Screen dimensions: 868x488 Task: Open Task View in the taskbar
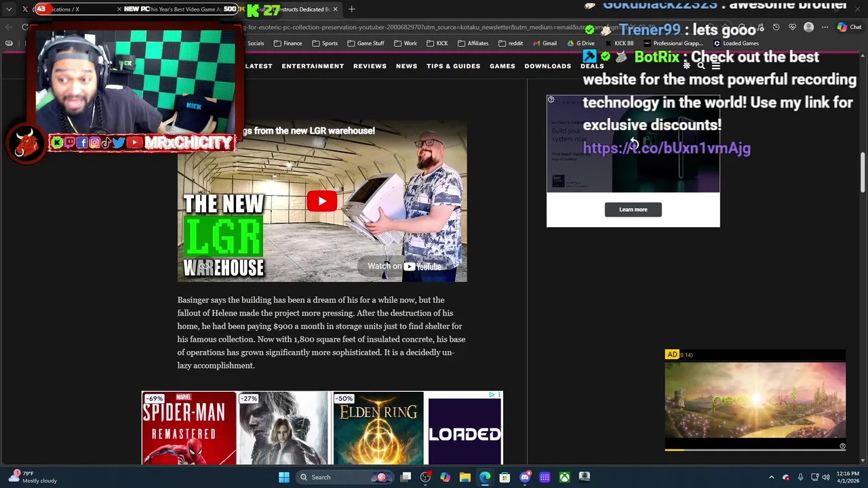(x=406, y=477)
